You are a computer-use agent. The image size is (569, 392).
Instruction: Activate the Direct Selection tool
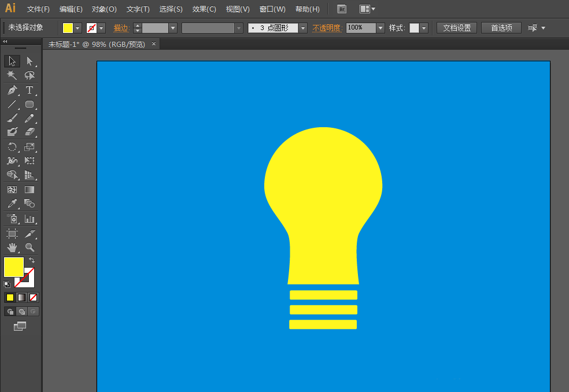pyautogui.click(x=29, y=61)
